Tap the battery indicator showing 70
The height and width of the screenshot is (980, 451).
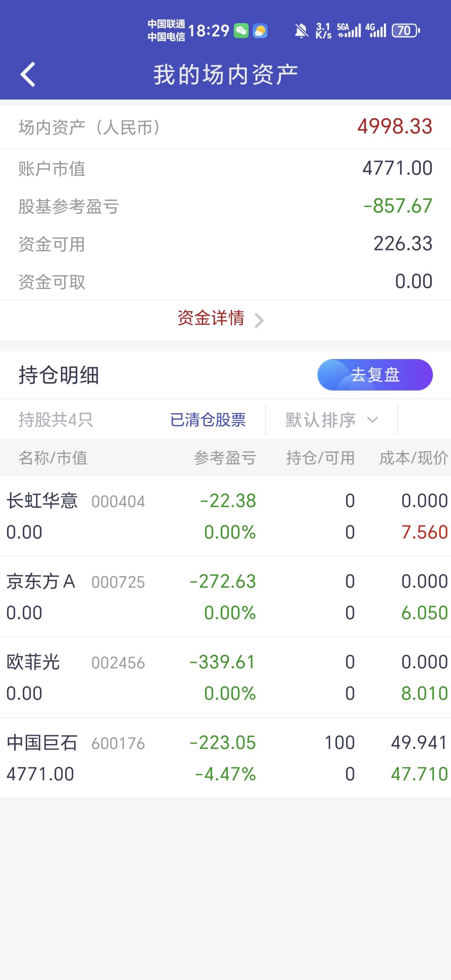click(x=406, y=31)
